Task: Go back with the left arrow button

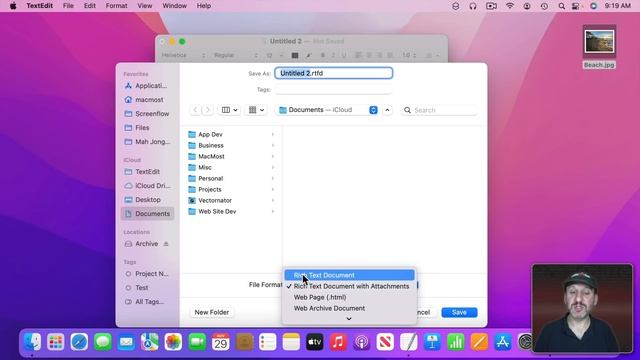Action: (x=196, y=110)
